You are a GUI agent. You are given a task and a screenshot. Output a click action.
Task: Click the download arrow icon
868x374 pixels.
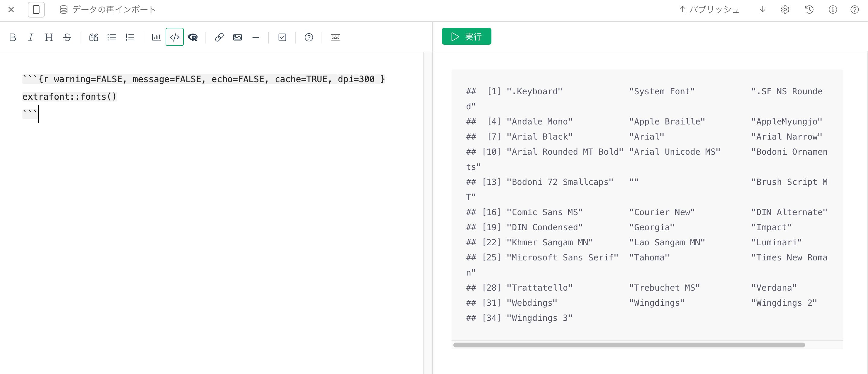click(x=763, y=9)
